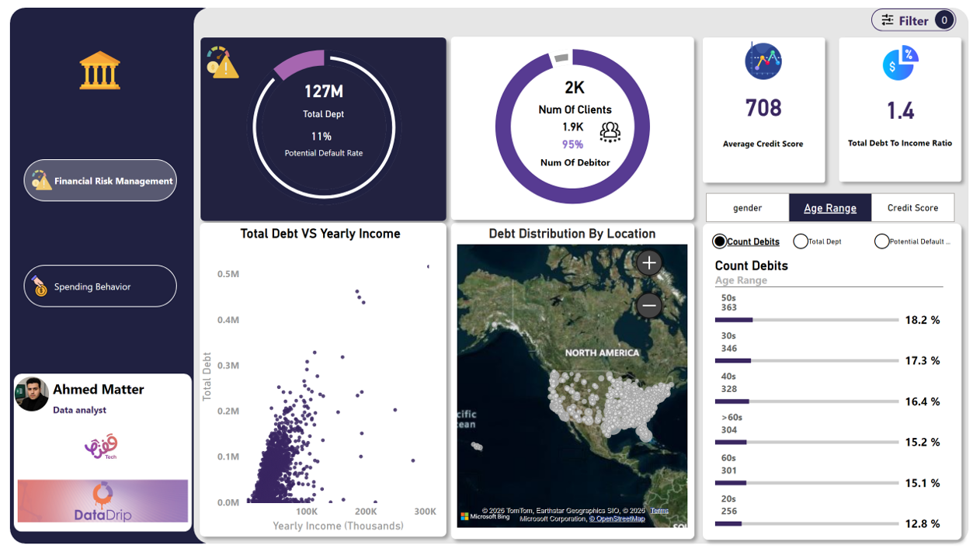
Task: Click the NORTH AMERICA map label
Action: pos(602,352)
